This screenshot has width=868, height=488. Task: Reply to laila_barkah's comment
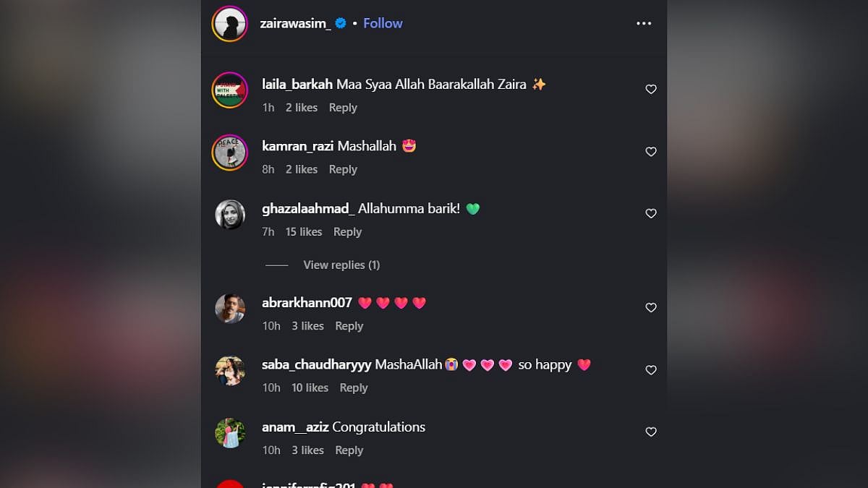(x=343, y=108)
